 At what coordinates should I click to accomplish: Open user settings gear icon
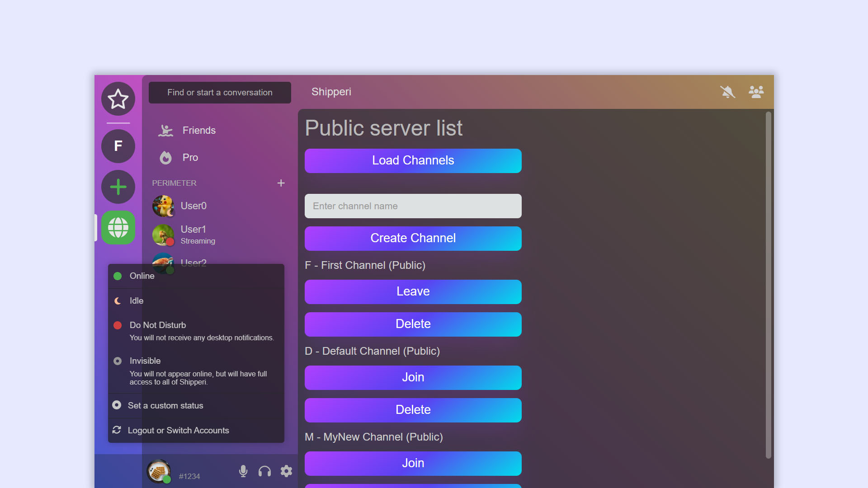286,471
